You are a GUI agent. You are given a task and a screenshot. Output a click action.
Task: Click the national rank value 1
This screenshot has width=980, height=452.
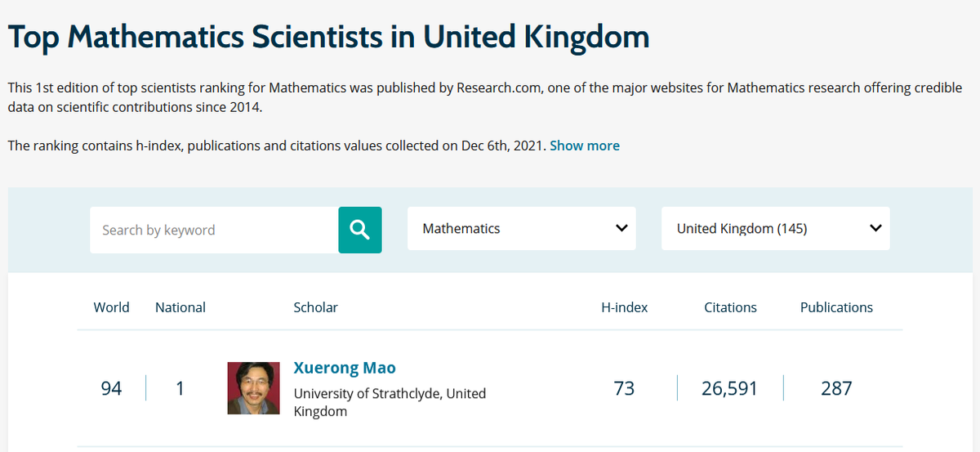click(x=180, y=388)
